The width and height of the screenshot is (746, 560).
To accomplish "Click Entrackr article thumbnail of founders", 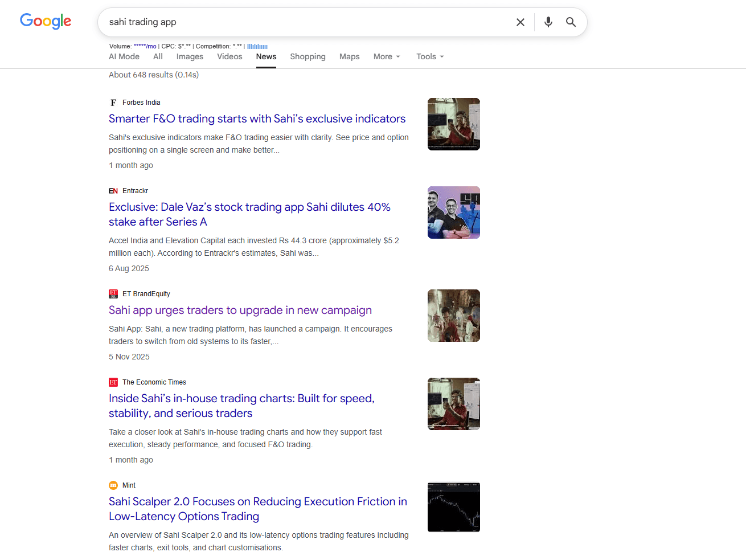I will pos(454,212).
